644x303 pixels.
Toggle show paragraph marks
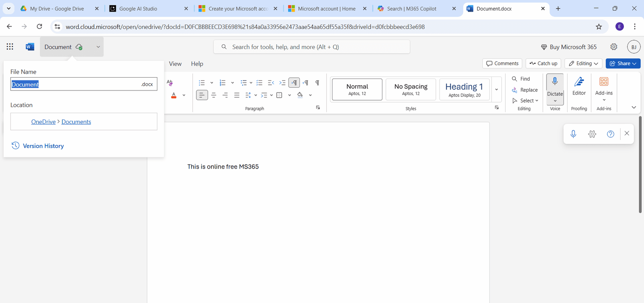point(317,83)
